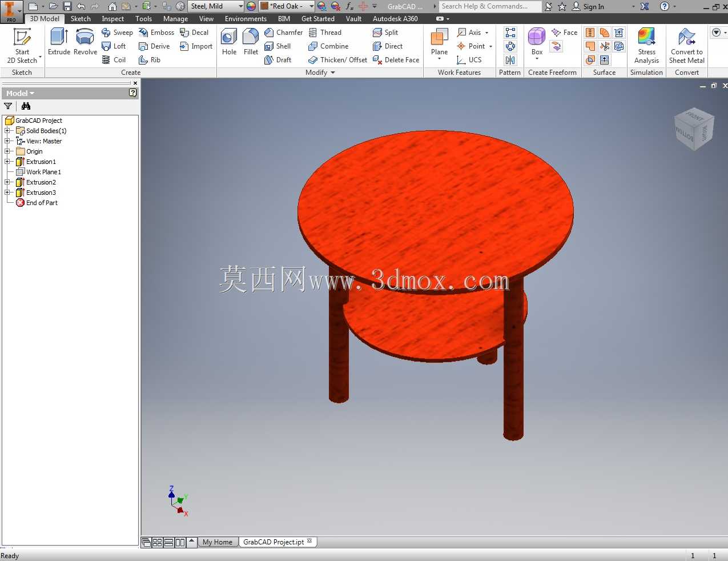Image resolution: width=728 pixels, height=561 pixels.
Task: Select the Hole tool
Action: [x=229, y=42]
